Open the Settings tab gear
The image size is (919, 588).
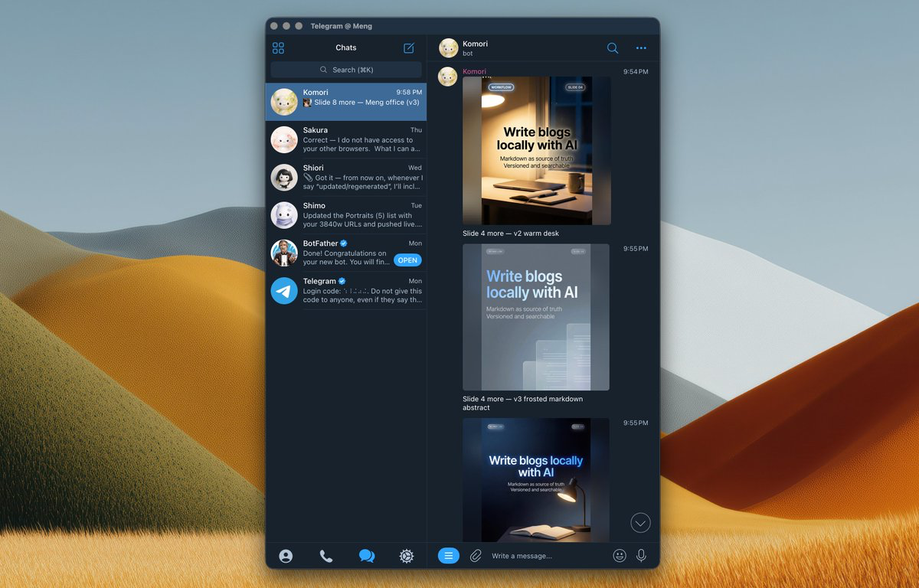click(407, 557)
